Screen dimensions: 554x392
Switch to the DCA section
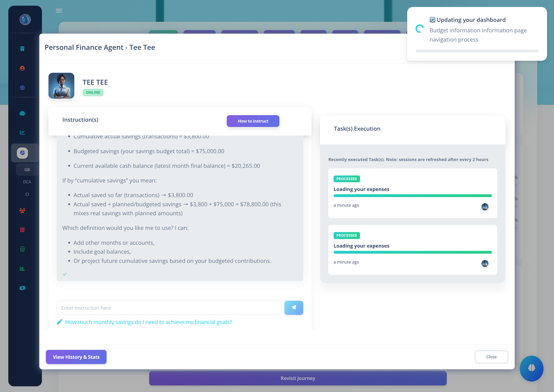(x=27, y=182)
